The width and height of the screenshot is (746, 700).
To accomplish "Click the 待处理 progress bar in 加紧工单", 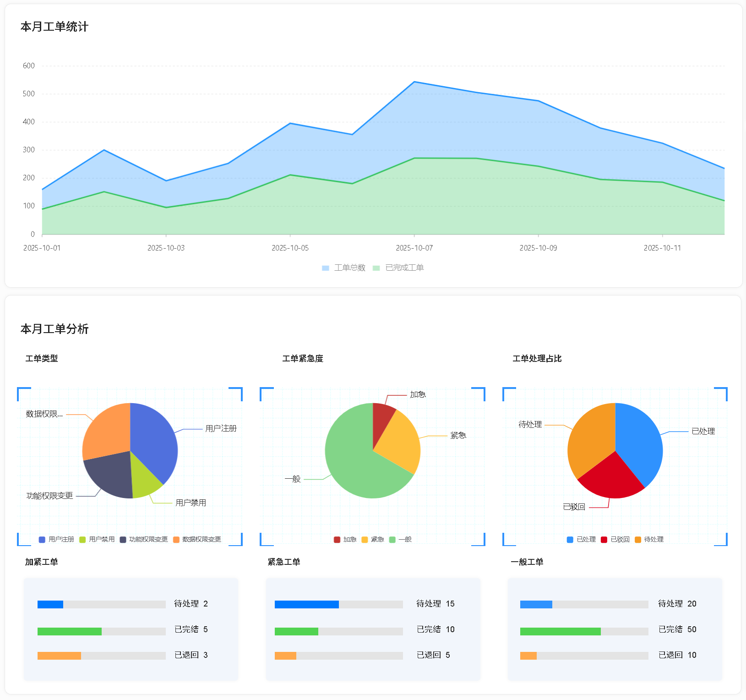I will [x=101, y=604].
